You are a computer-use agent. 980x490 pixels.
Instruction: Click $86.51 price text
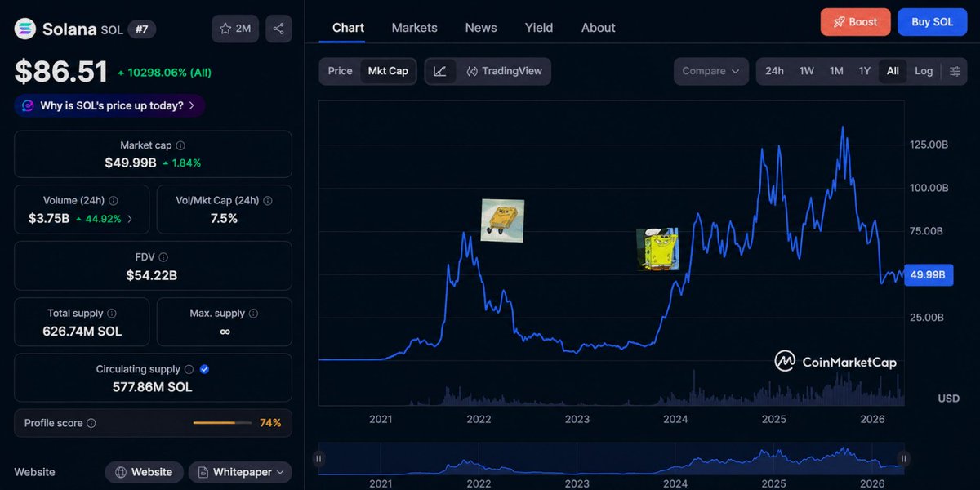[x=61, y=72]
